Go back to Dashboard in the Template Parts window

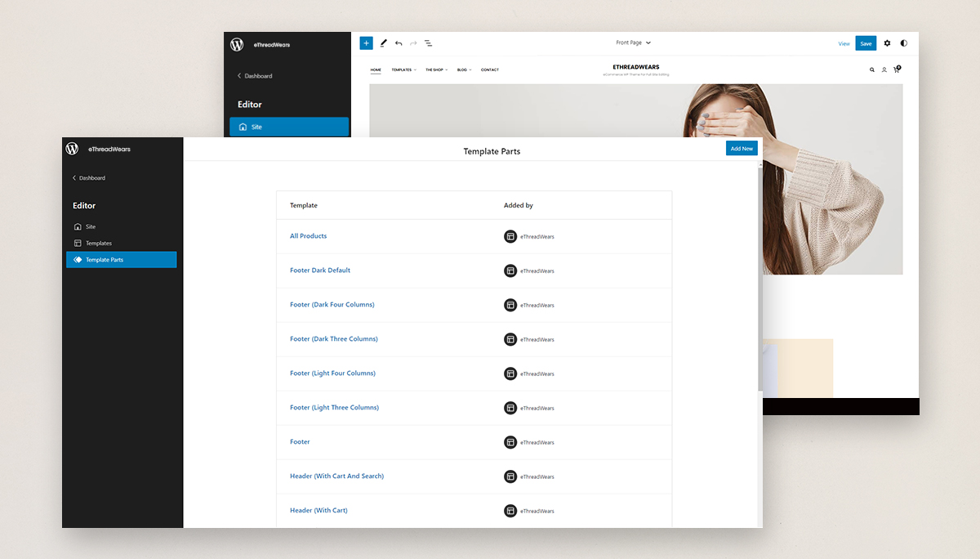pyautogui.click(x=89, y=178)
